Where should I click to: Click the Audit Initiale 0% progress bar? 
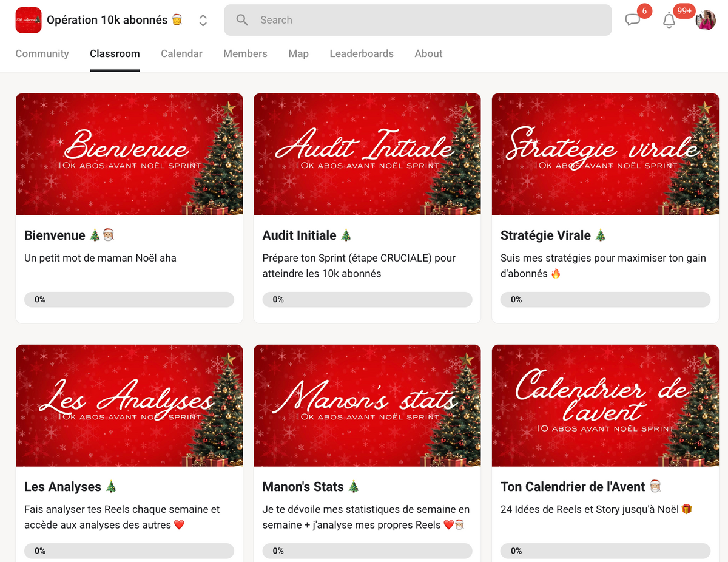coord(367,299)
